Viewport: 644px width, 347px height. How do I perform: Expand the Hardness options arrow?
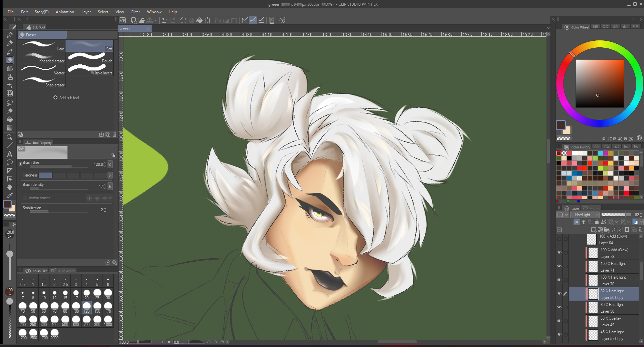[x=110, y=175]
